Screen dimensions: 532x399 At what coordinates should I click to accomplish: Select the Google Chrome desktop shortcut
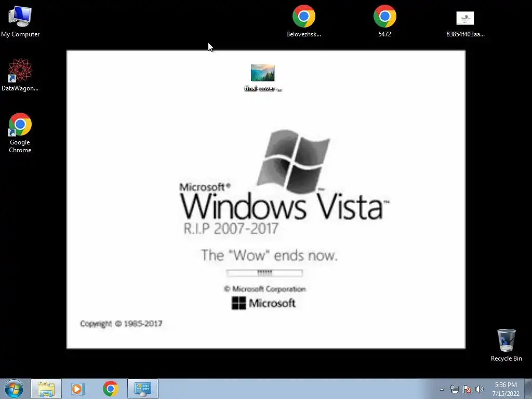point(20,133)
